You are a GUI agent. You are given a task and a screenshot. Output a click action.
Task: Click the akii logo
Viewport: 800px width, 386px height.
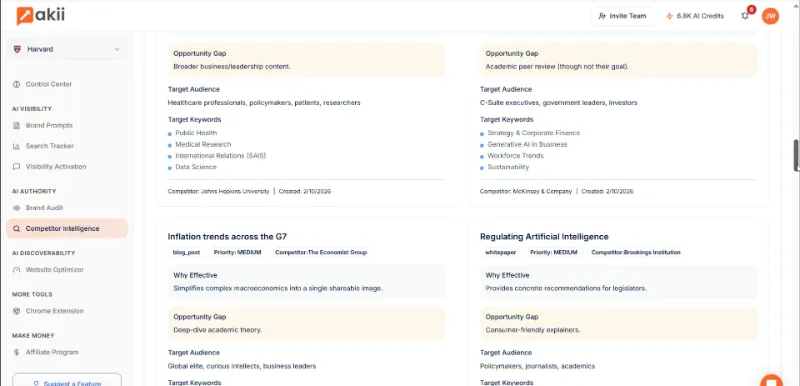click(41, 16)
